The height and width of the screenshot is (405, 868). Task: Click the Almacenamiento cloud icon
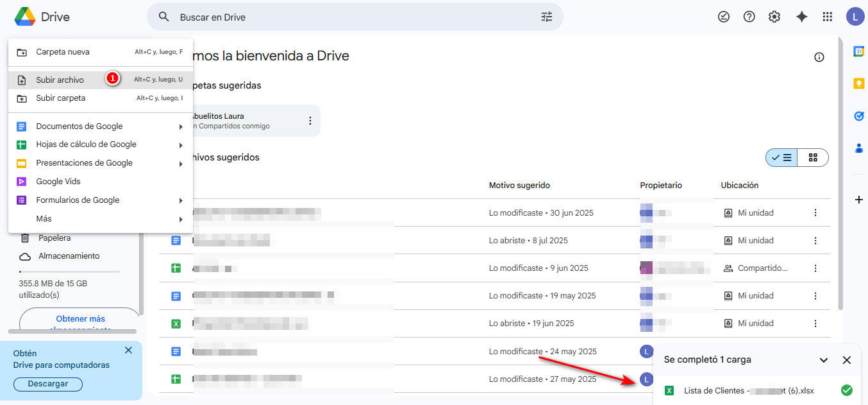point(25,257)
